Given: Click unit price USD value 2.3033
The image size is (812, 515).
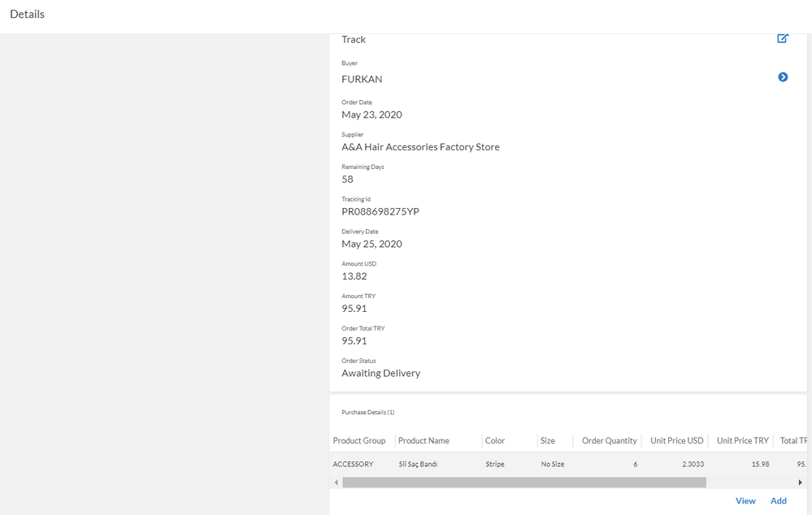Looking at the screenshot, I should 693,465.
